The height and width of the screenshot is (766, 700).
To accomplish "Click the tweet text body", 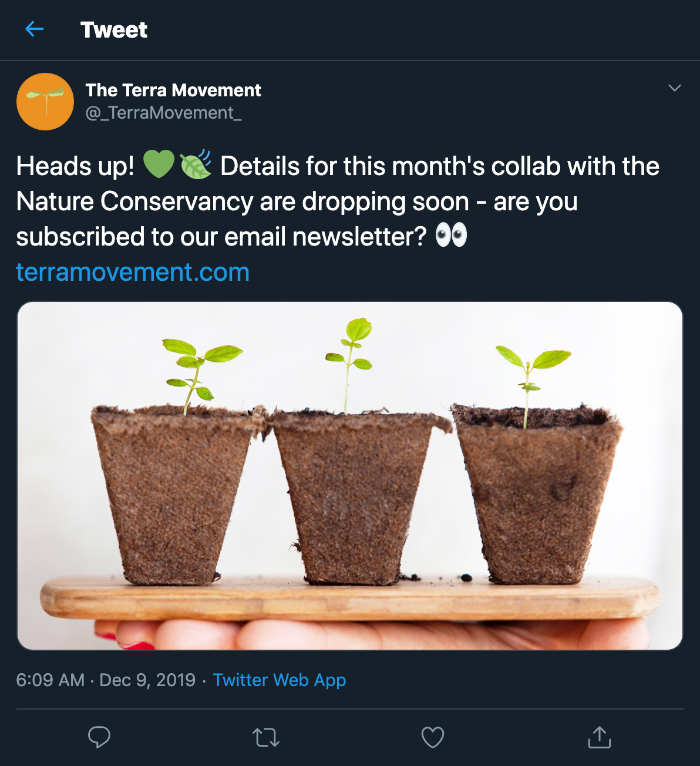I will tap(294, 201).
